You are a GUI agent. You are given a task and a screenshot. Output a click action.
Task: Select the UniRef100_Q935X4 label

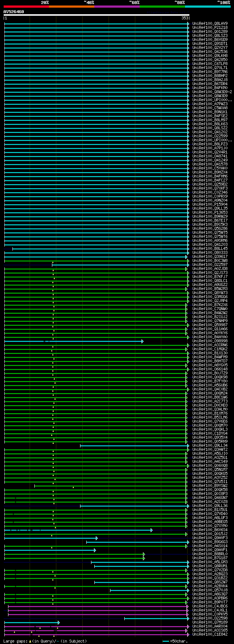(x=210, y=437)
